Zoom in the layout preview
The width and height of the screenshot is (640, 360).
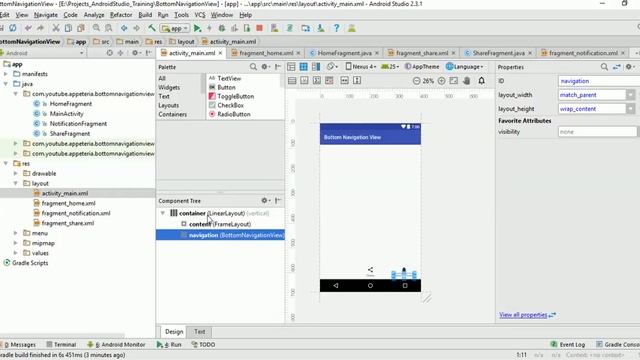441,81
